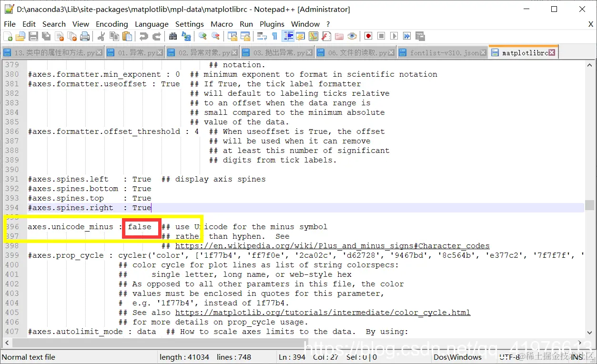
Task: Print the document using printer icon
Action: [85, 36]
